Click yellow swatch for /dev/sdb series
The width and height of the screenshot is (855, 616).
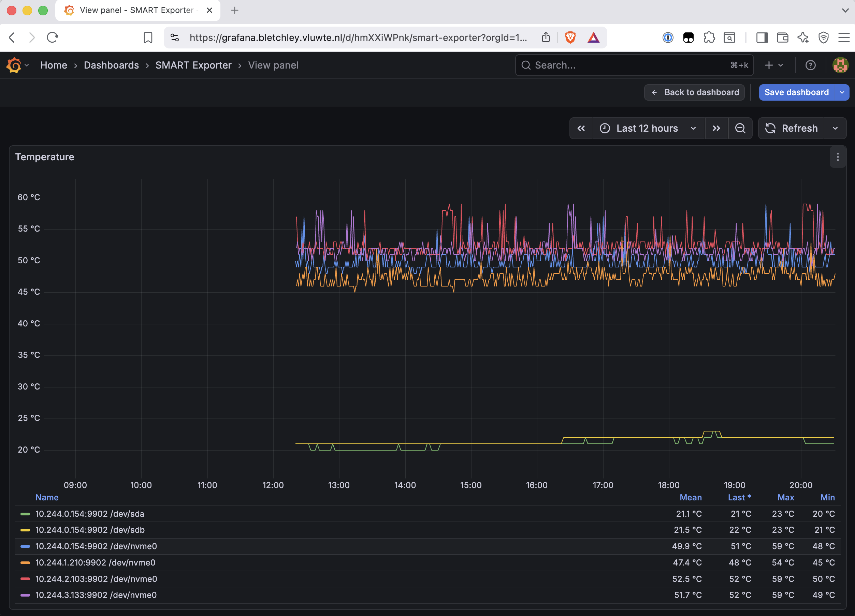coord(25,530)
